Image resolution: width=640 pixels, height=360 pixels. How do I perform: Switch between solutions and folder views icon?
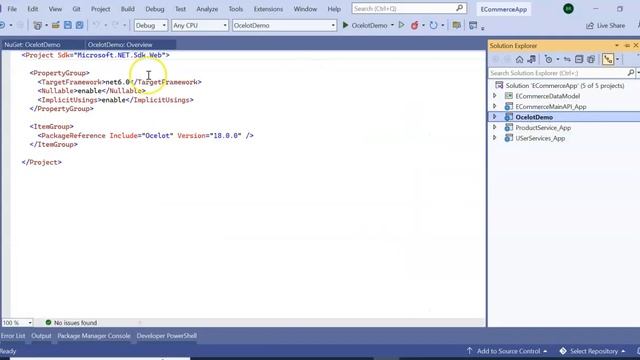click(531, 60)
